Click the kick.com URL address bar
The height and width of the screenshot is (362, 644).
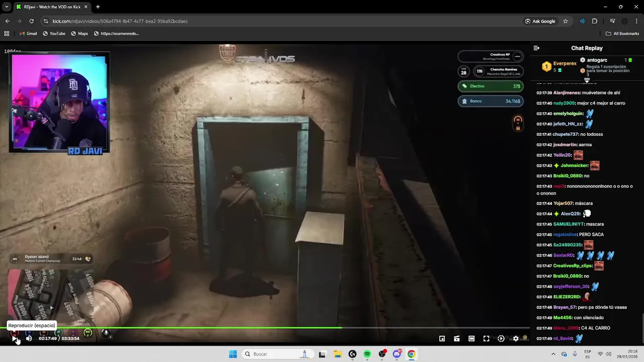282,21
